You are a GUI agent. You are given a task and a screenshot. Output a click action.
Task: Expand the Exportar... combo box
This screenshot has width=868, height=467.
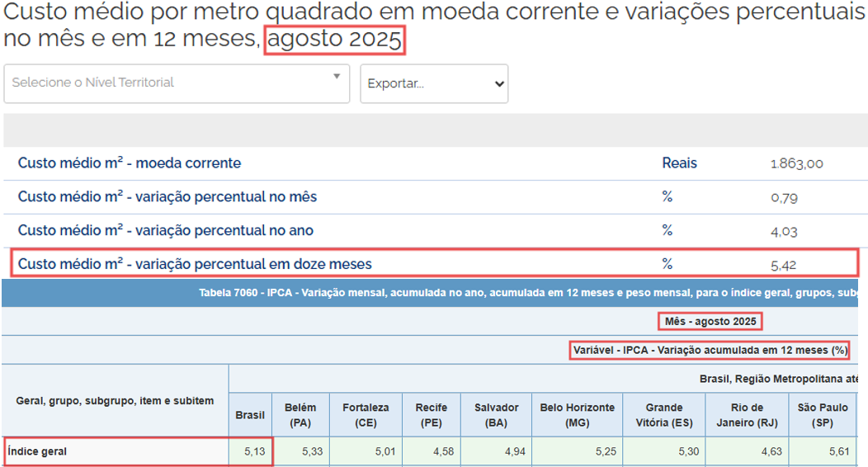point(434,84)
